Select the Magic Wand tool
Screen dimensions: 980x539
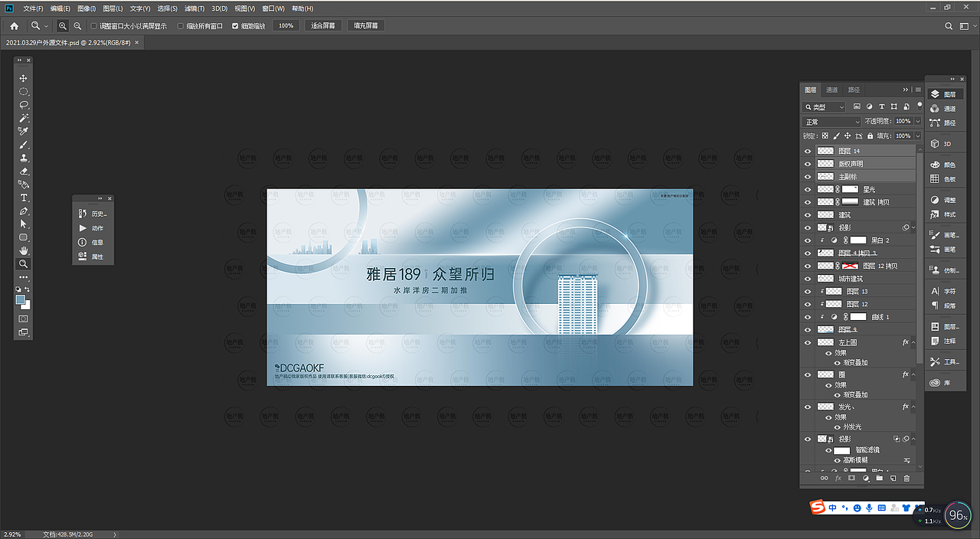(24, 118)
